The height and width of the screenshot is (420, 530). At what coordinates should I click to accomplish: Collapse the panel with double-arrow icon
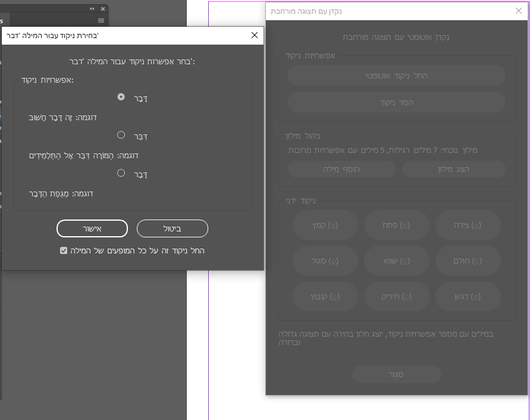[92, 9]
